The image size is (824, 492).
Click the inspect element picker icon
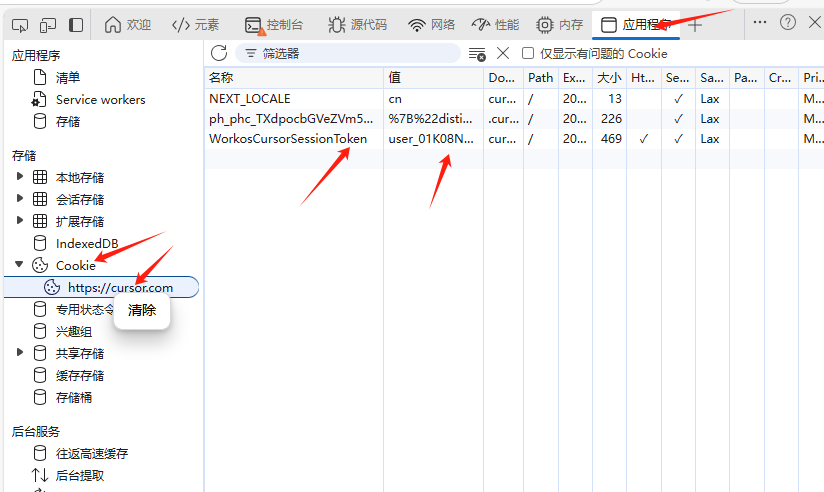21,24
